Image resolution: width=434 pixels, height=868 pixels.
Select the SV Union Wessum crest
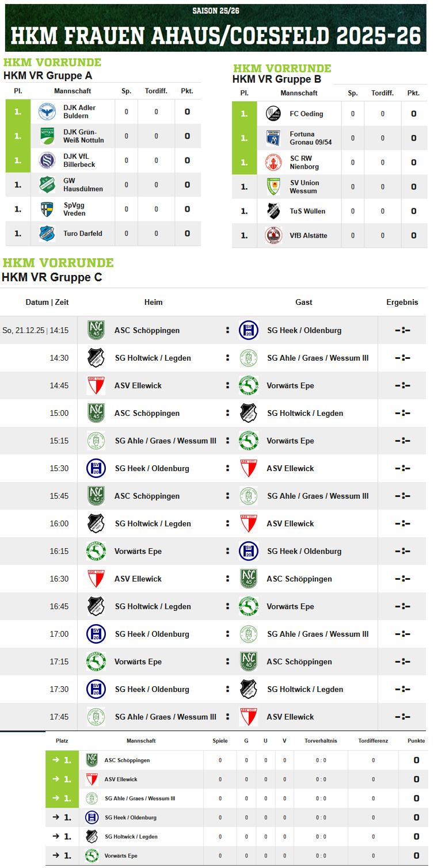(273, 187)
